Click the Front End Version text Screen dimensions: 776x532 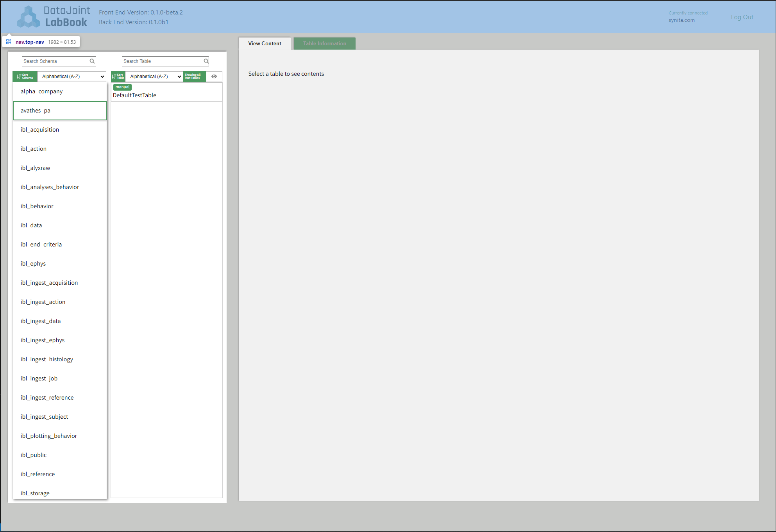[141, 12]
